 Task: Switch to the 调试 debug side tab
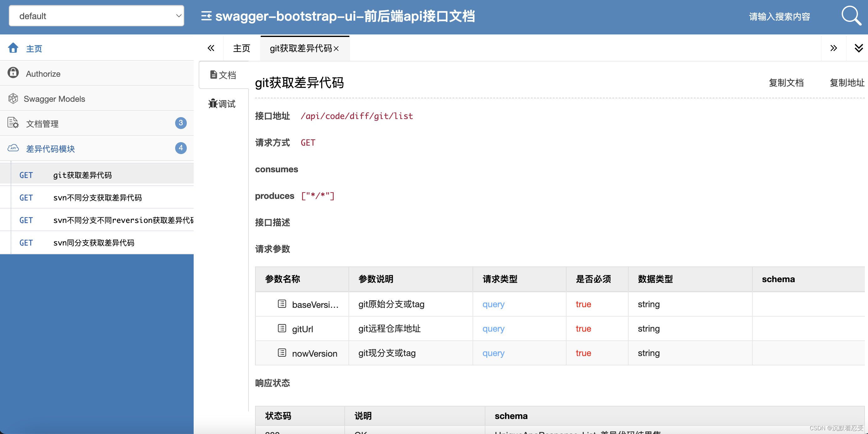[x=222, y=104]
